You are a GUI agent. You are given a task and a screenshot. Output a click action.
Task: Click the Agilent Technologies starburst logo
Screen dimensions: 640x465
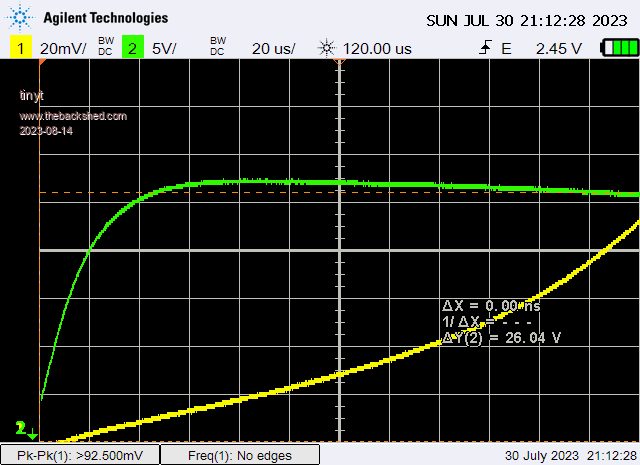pos(21,18)
